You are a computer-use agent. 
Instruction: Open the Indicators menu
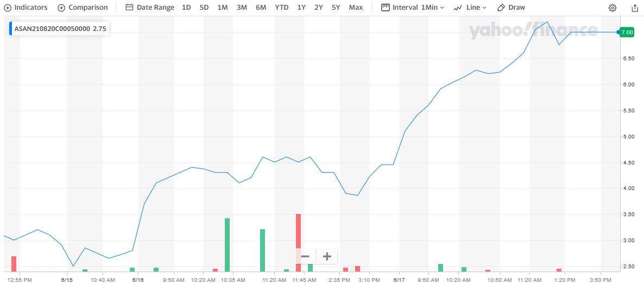point(26,8)
